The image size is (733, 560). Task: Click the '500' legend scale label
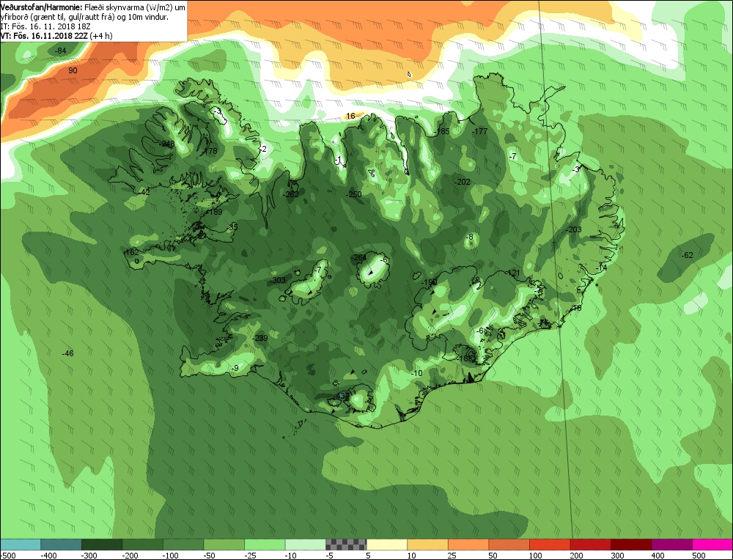[x=699, y=556]
